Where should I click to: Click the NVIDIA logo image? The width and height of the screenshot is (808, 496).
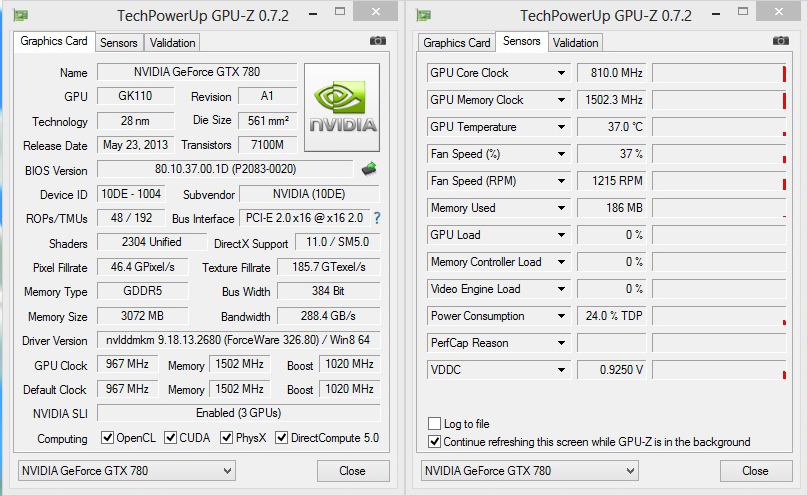pyautogui.click(x=342, y=107)
